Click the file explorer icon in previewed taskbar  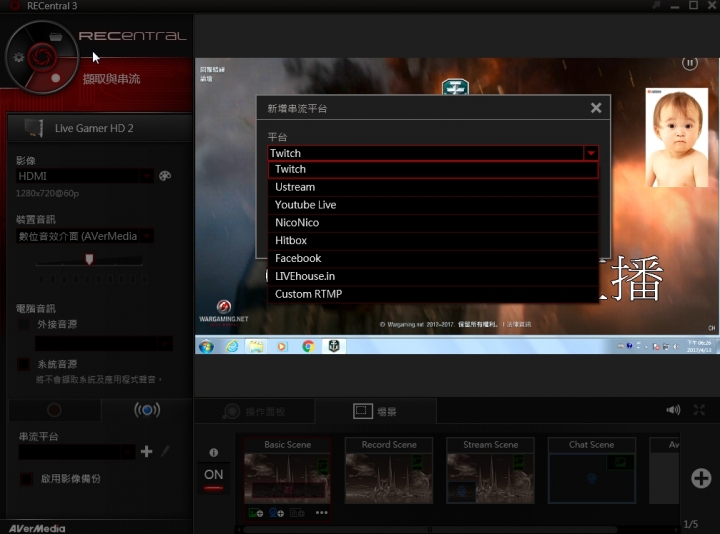(x=256, y=346)
